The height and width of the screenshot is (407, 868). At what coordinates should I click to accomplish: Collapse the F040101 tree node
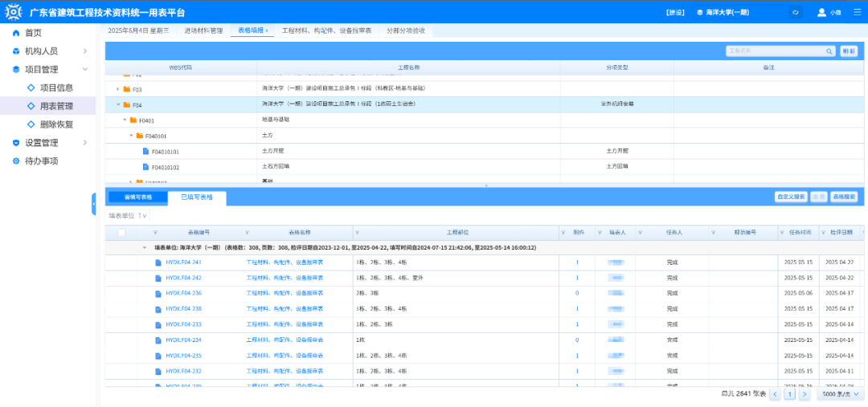(131, 136)
